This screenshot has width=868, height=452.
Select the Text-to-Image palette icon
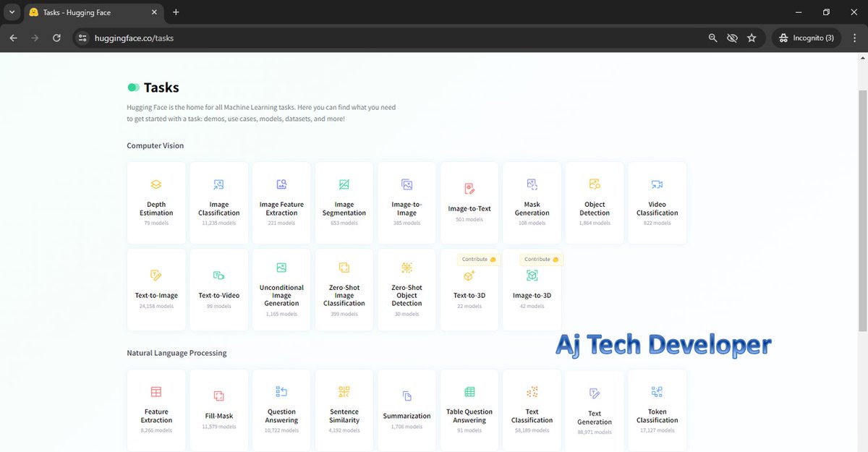[156, 276]
